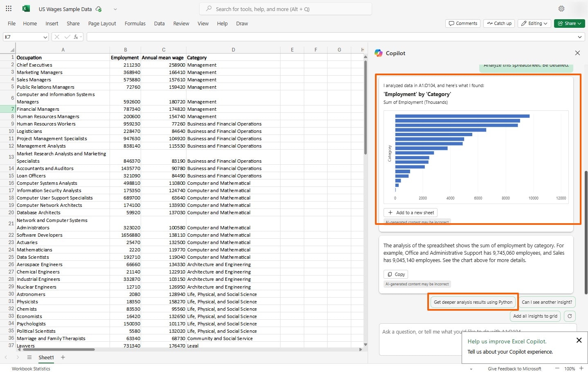The width and height of the screenshot is (588, 372).
Task: Expand the Name Box dropdown
Action: click(x=45, y=37)
